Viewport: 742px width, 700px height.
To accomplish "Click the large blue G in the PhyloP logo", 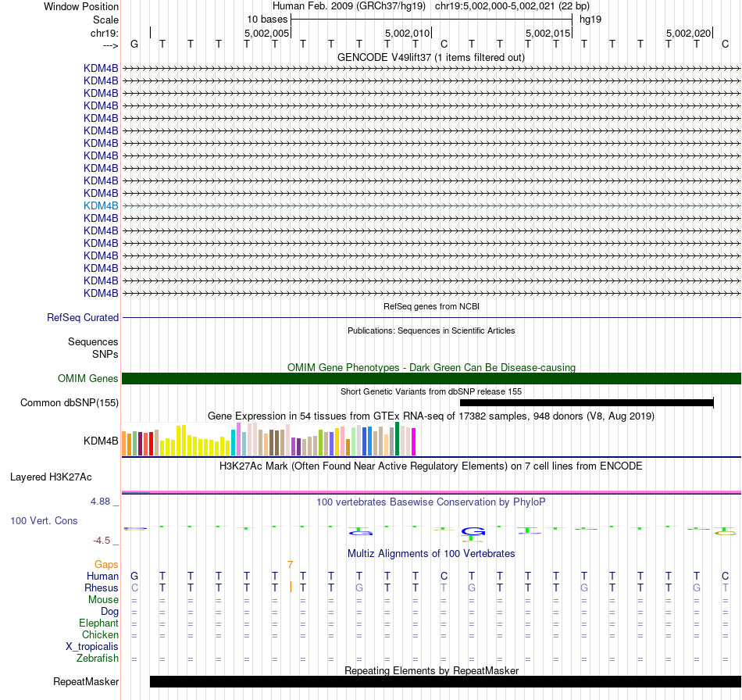I will pyautogui.click(x=473, y=531).
